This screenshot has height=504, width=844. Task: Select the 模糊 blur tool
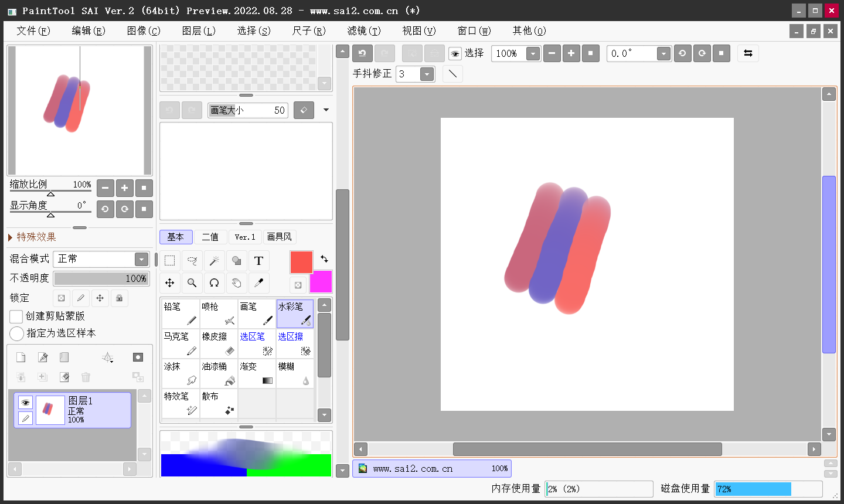pos(295,373)
